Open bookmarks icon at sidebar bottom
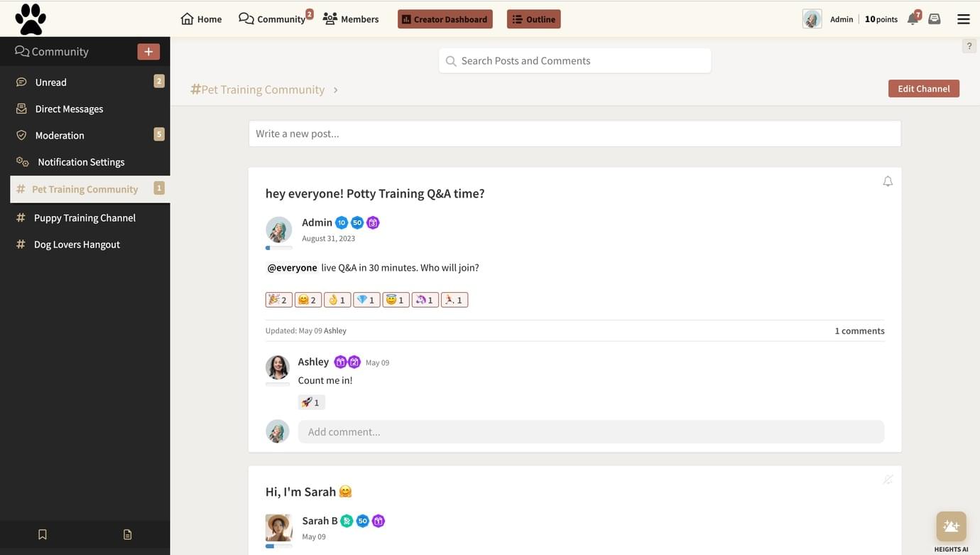Image resolution: width=980 pixels, height=555 pixels. [43, 534]
